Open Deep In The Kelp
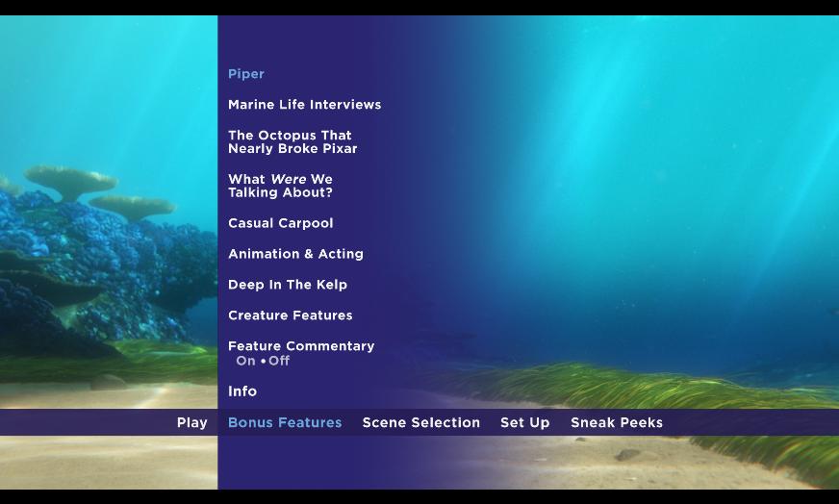Screen dimensions: 839x504 (x=288, y=285)
